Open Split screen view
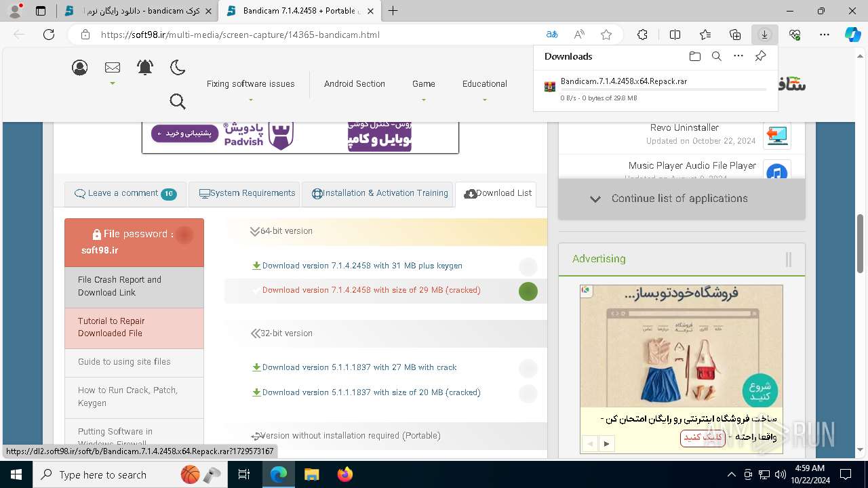868x488 pixels. pyautogui.click(x=675, y=35)
